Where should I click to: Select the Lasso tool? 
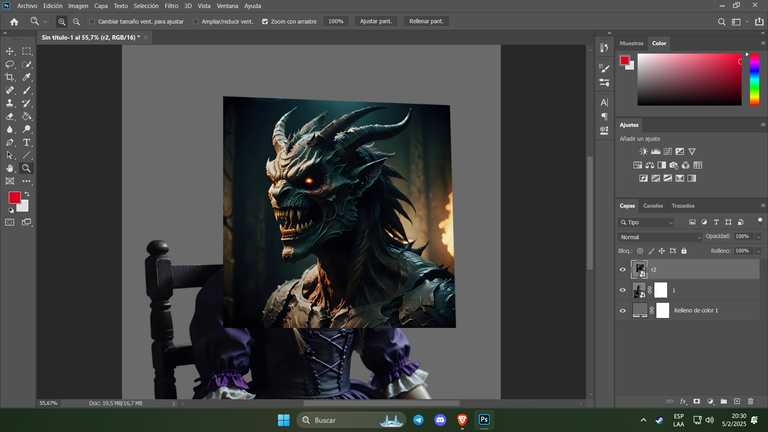(10, 64)
